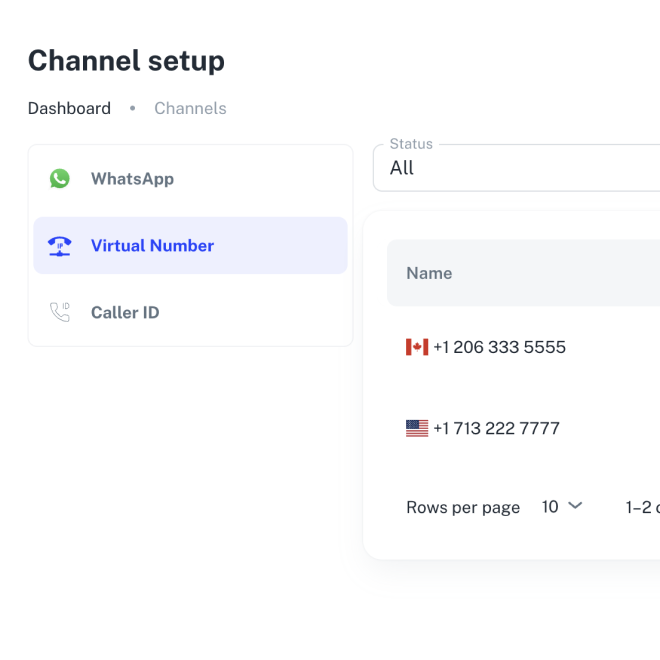Image resolution: width=660 pixels, height=660 pixels.
Task: Click the Channels breadcrumb
Action: [x=190, y=109]
